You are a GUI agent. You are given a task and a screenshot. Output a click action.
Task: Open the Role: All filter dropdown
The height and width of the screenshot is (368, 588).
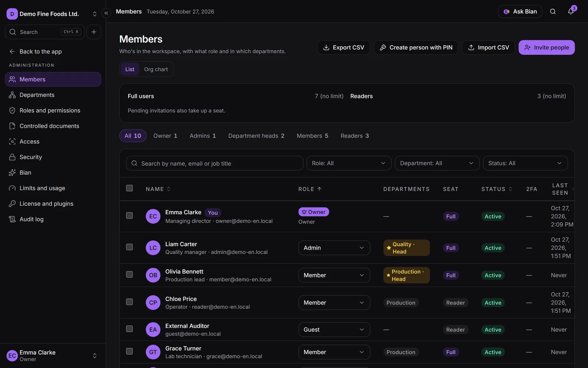point(349,163)
